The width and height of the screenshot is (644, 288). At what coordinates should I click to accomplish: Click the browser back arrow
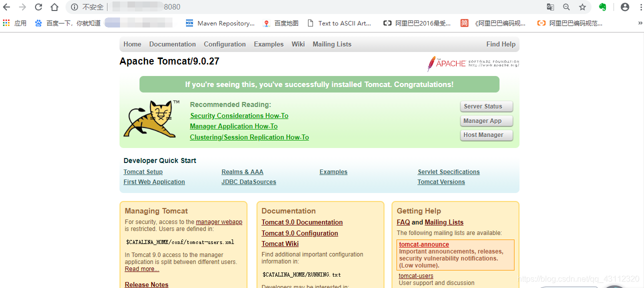6,7
